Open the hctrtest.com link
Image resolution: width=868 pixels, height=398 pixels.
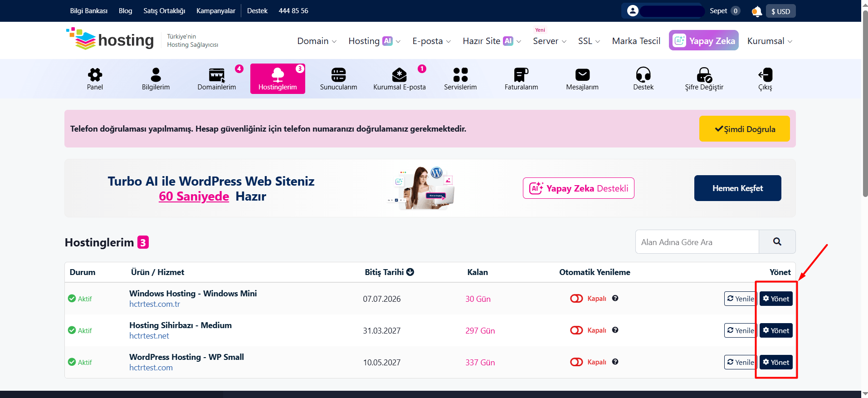coord(151,368)
